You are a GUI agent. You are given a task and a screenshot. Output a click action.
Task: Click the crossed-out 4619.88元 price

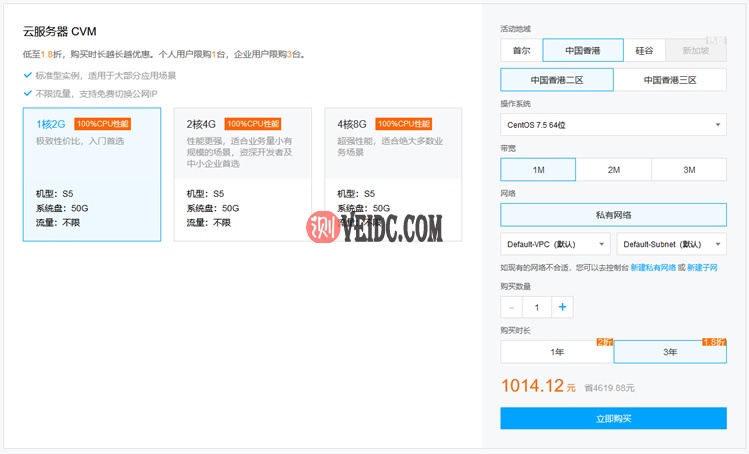click(x=610, y=388)
